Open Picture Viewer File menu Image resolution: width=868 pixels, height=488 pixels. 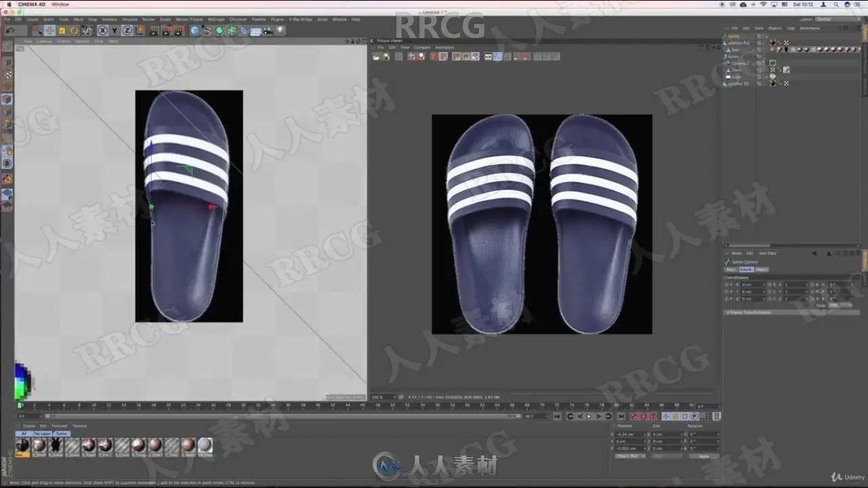pos(380,47)
